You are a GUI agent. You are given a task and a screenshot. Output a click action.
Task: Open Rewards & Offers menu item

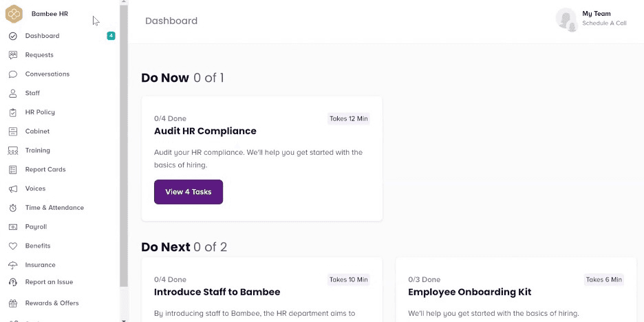tap(52, 303)
